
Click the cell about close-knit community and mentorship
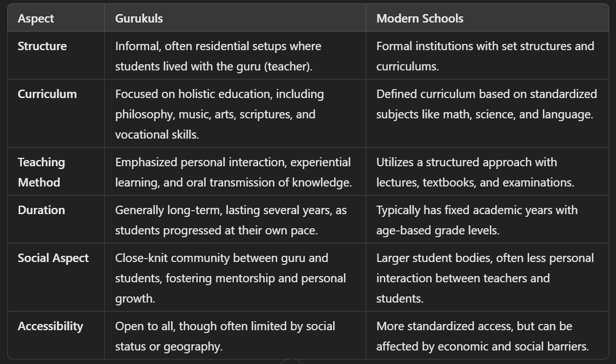[x=231, y=278]
